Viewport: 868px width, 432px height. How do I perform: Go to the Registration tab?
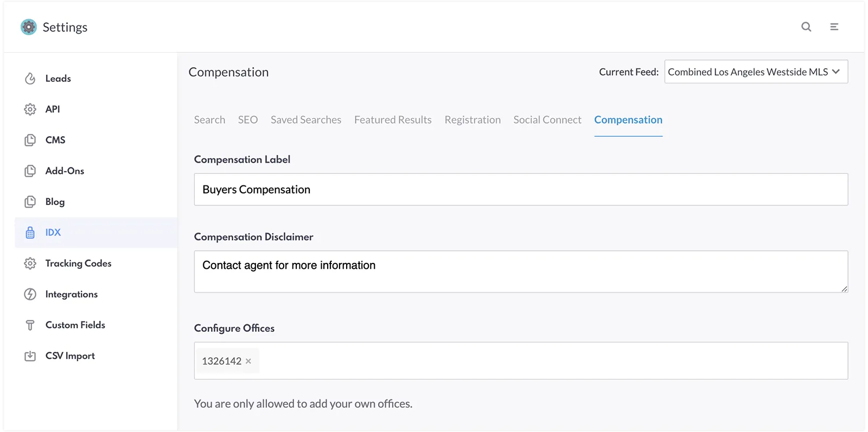pos(473,120)
